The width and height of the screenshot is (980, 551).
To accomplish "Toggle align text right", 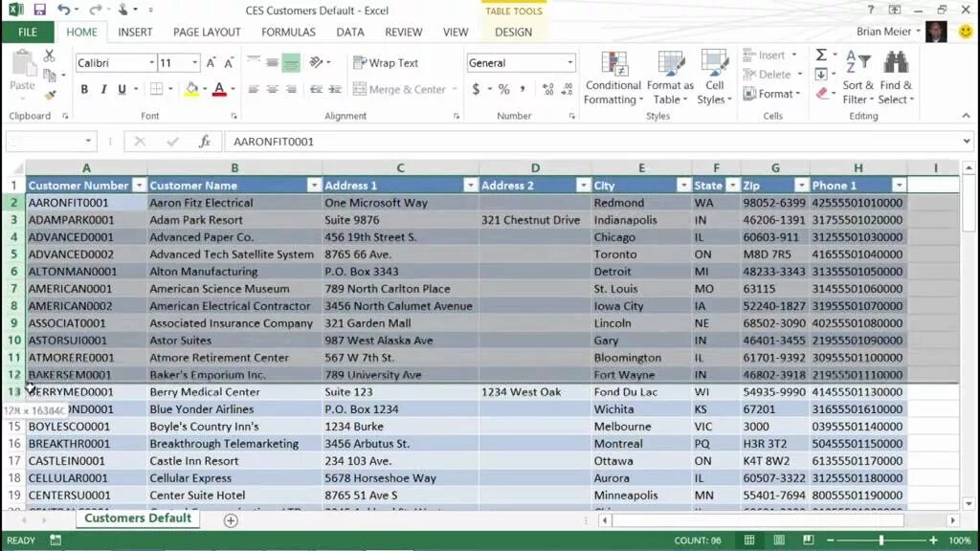I will (x=291, y=89).
